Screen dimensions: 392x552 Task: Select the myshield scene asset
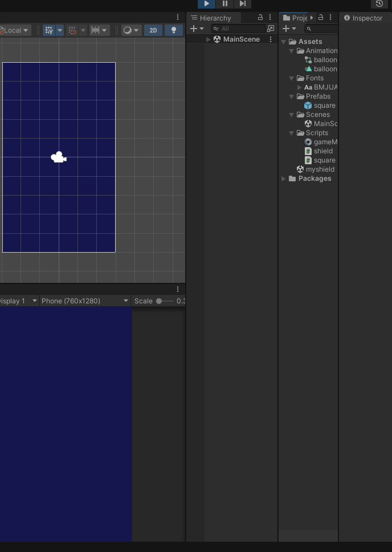[316, 169]
